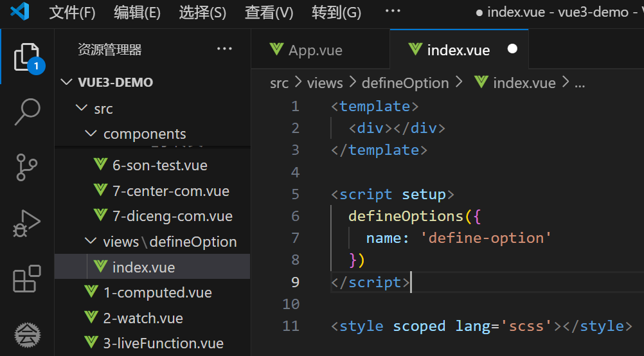The width and height of the screenshot is (644, 356).
Task: Open the Source Control view icon
Action: pos(27,167)
